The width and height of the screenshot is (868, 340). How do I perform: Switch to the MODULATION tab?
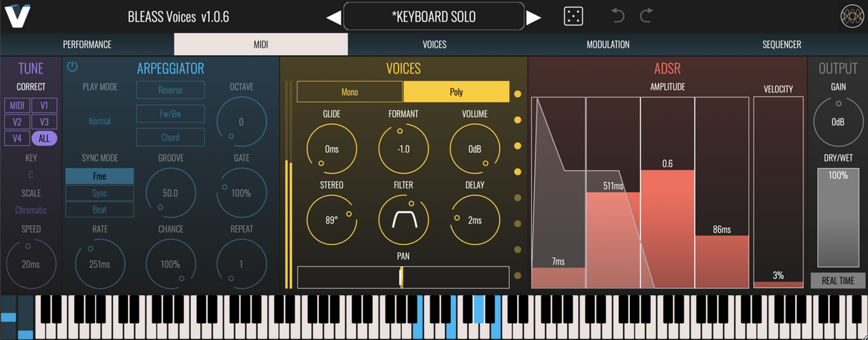[608, 44]
